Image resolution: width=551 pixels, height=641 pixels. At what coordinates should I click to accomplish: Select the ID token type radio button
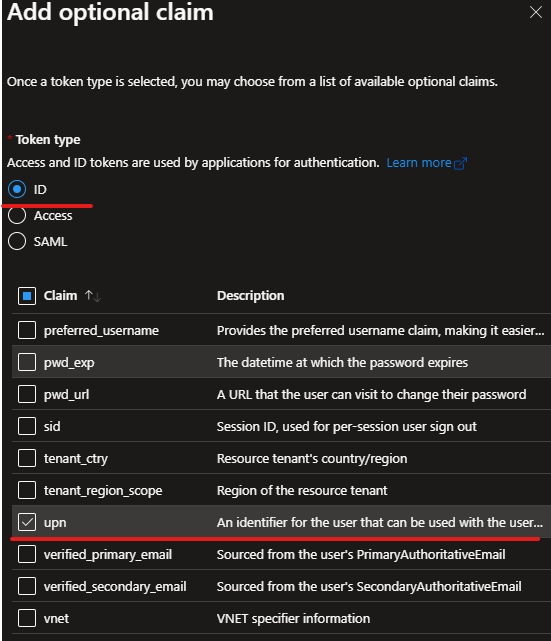click(17, 189)
